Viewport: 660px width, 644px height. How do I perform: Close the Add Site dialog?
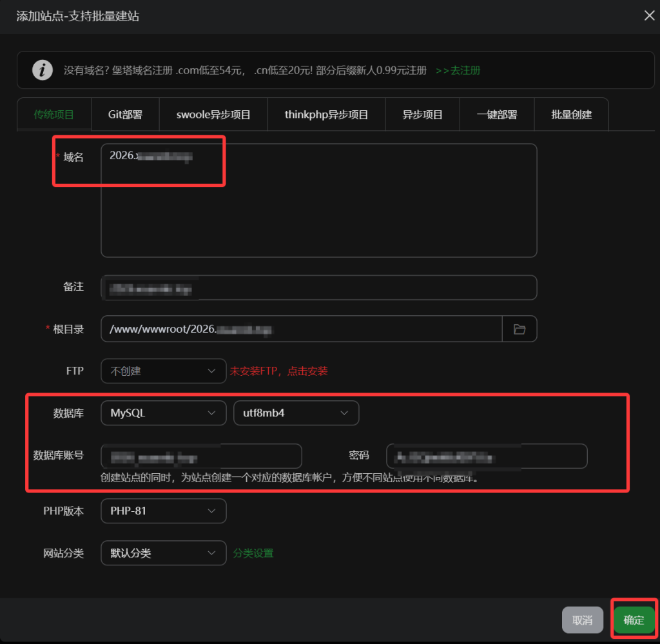coord(649,16)
